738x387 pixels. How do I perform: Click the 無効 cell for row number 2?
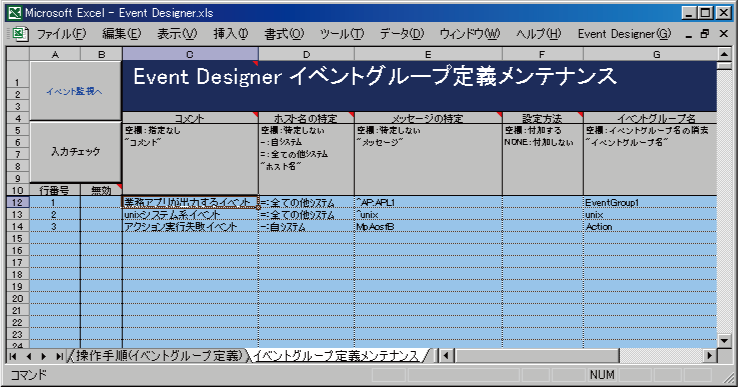[x=101, y=215]
